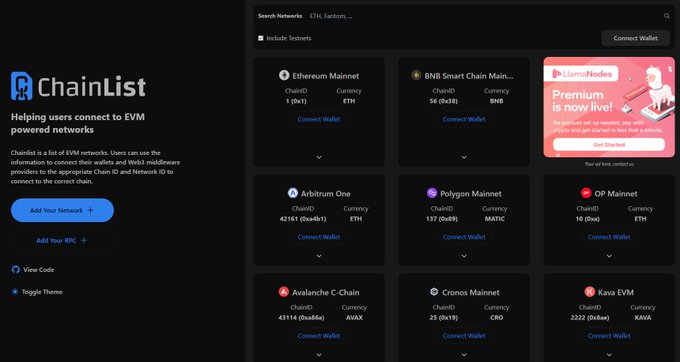
Task: Click the plus icon in Add Your RPC
Action: point(84,240)
